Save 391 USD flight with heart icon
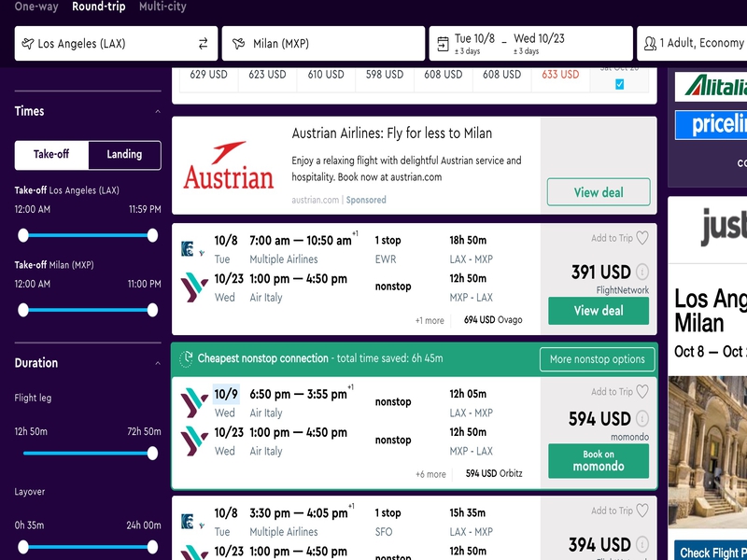 [x=642, y=238]
